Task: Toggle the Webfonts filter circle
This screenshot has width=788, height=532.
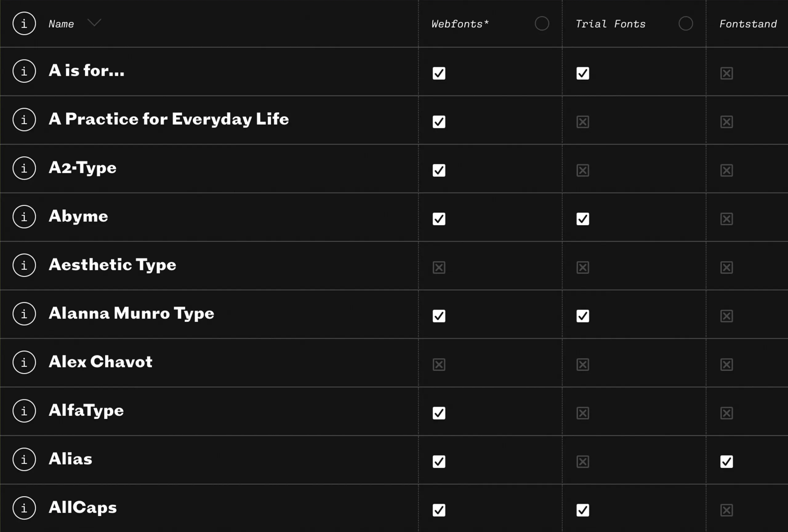Action: (541, 23)
